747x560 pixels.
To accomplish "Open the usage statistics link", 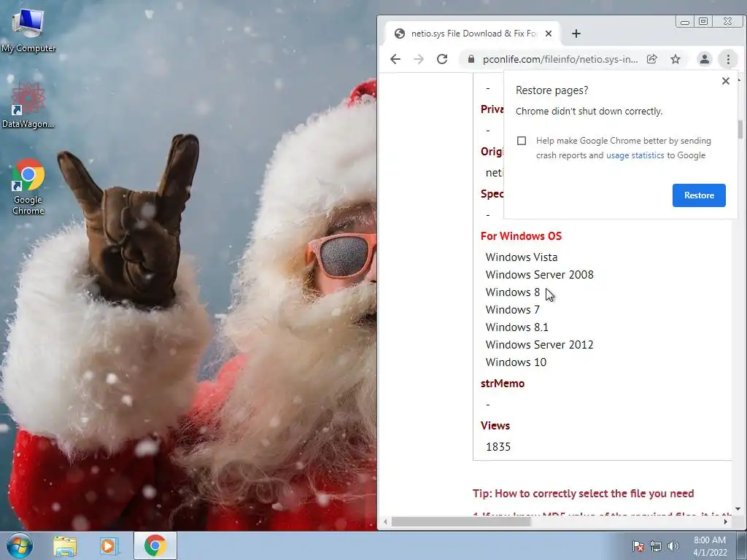I will pos(635,155).
